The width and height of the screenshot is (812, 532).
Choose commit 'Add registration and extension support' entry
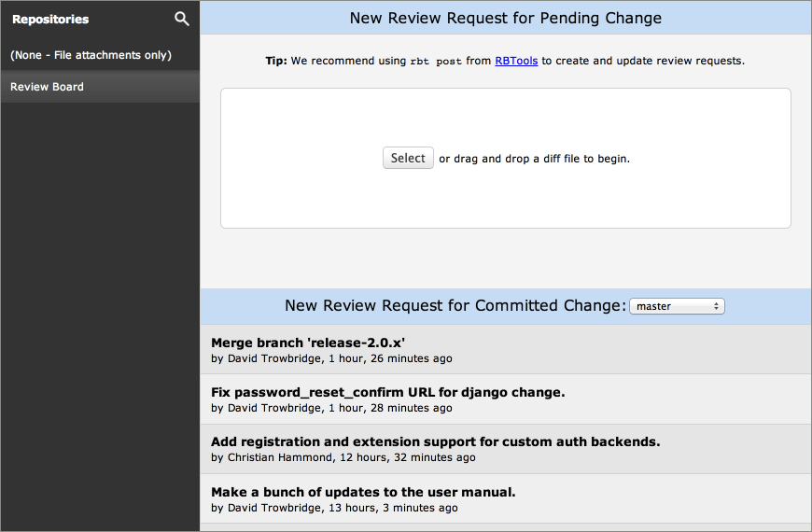(506, 449)
